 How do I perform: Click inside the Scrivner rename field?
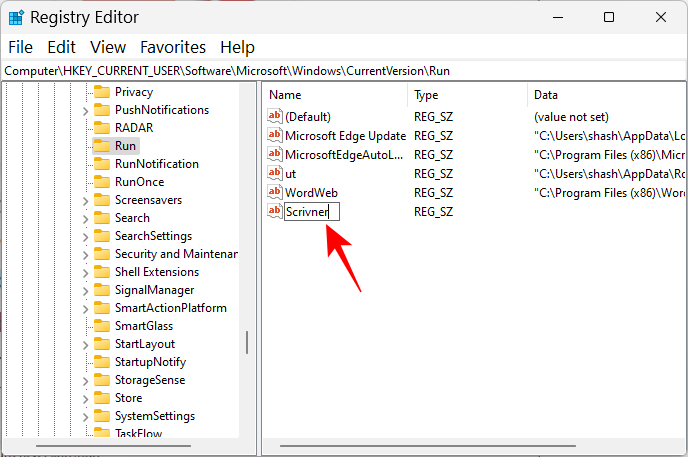point(312,211)
